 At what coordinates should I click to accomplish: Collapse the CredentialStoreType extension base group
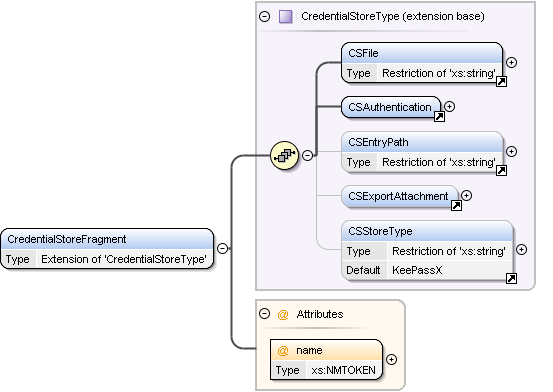click(265, 17)
